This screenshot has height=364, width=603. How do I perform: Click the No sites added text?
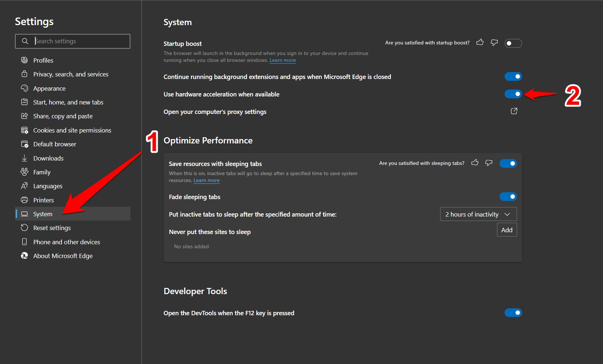coord(191,246)
